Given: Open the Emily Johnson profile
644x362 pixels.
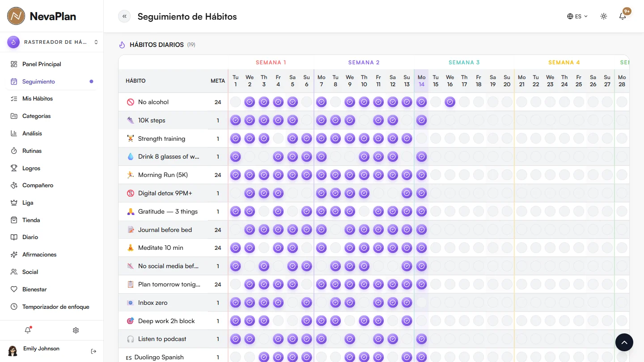Looking at the screenshot, I should (41, 351).
